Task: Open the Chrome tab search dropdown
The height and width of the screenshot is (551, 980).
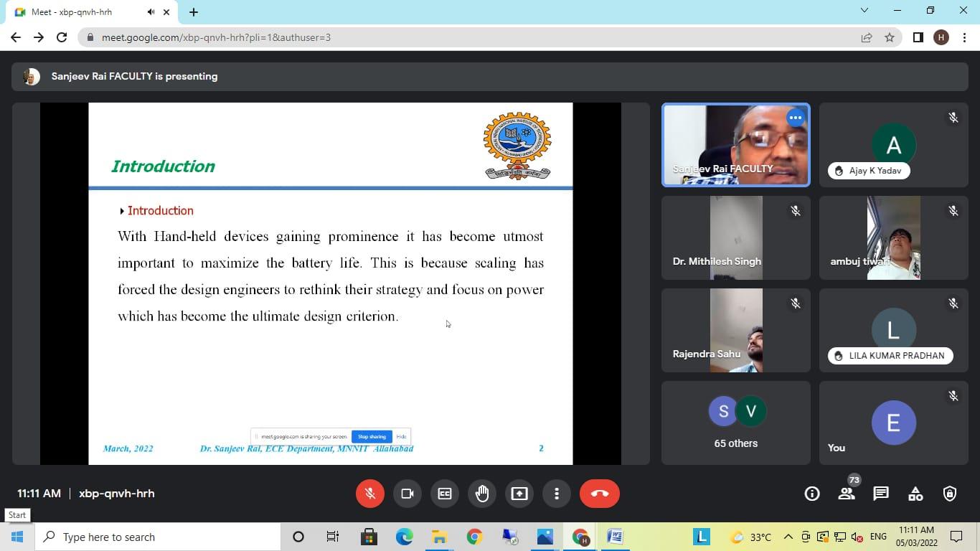Action: [x=864, y=11]
